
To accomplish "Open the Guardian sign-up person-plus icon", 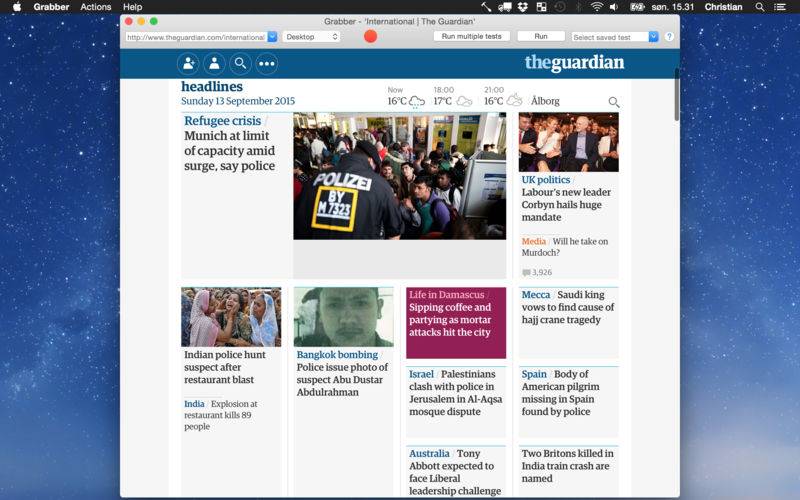I will pyautogui.click(x=188, y=64).
